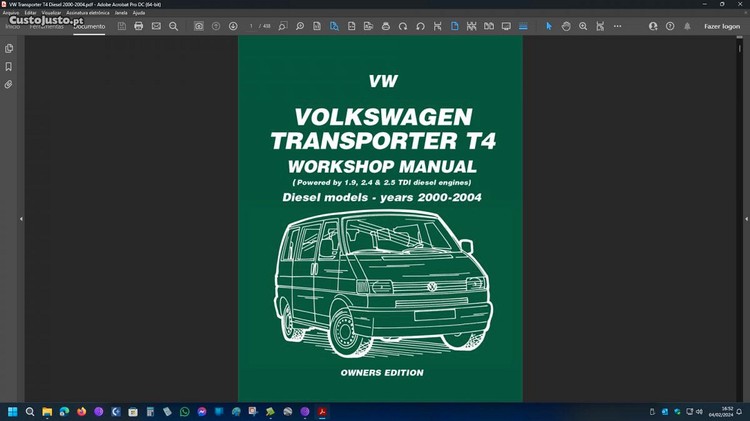
Task: Show the attachments paperclip panel
Action: 9,85
